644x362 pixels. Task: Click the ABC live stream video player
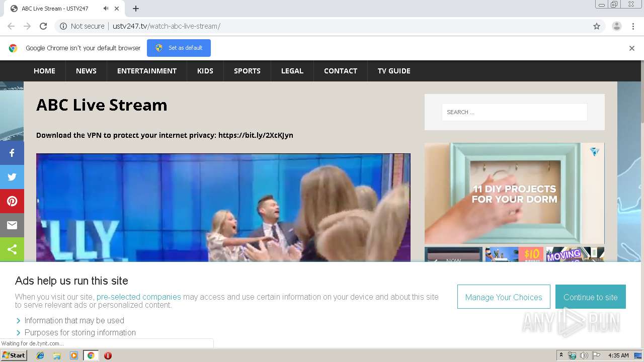pos(223,208)
